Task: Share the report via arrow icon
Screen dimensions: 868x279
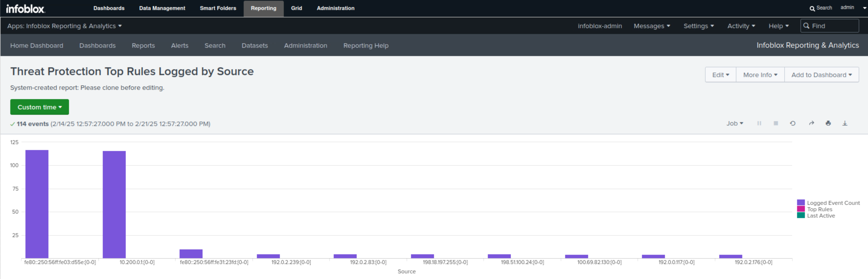Action: tap(811, 123)
